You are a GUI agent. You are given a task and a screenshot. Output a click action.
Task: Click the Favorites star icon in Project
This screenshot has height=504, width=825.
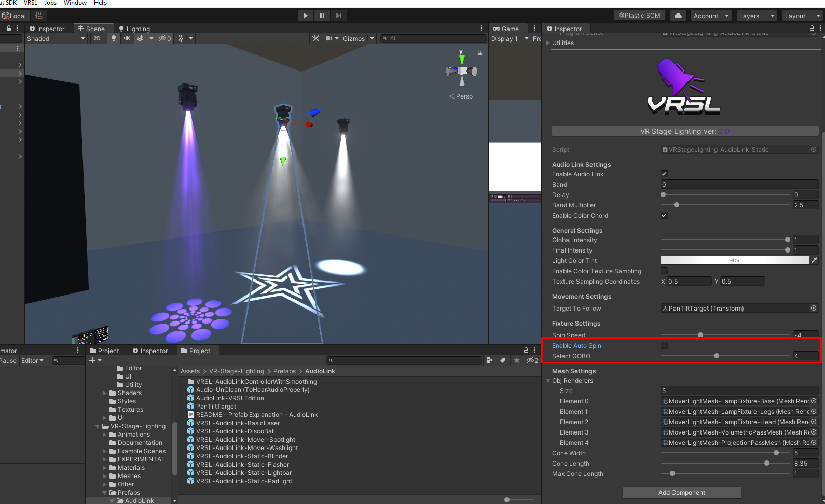coord(516,360)
